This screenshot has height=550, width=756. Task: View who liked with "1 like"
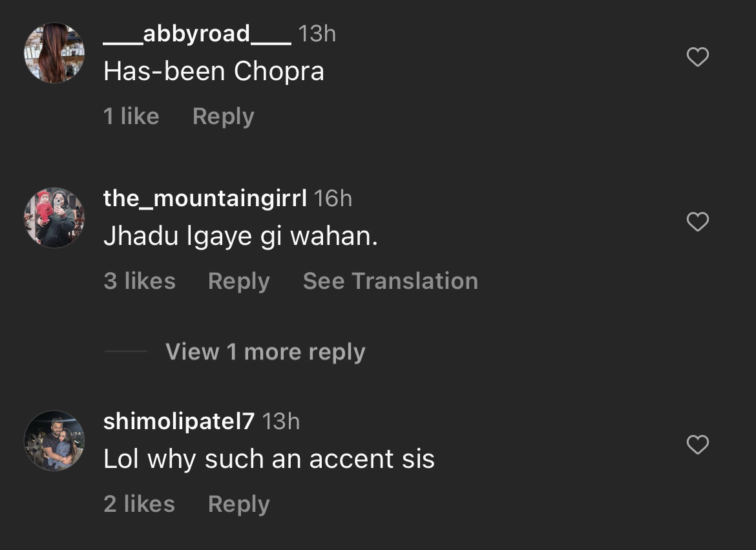coord(131,116)
